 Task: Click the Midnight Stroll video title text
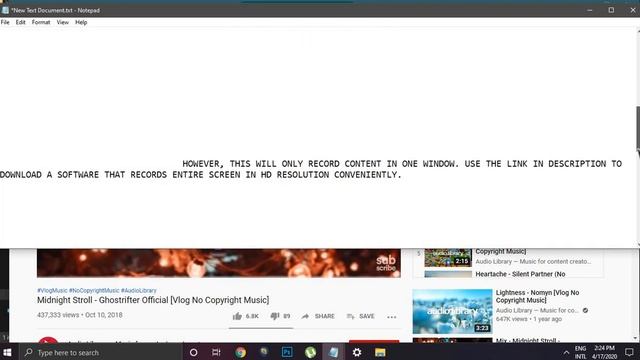153,300
